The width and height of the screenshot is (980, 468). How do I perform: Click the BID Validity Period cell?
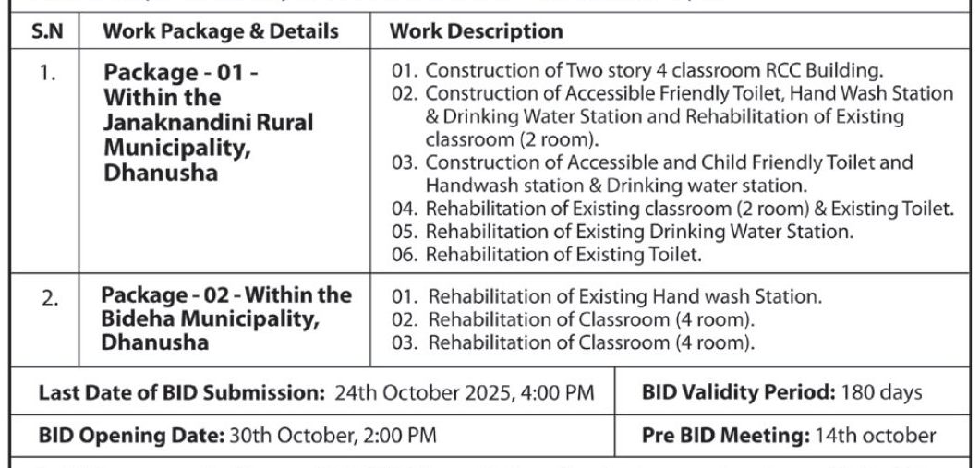[781, 393]
